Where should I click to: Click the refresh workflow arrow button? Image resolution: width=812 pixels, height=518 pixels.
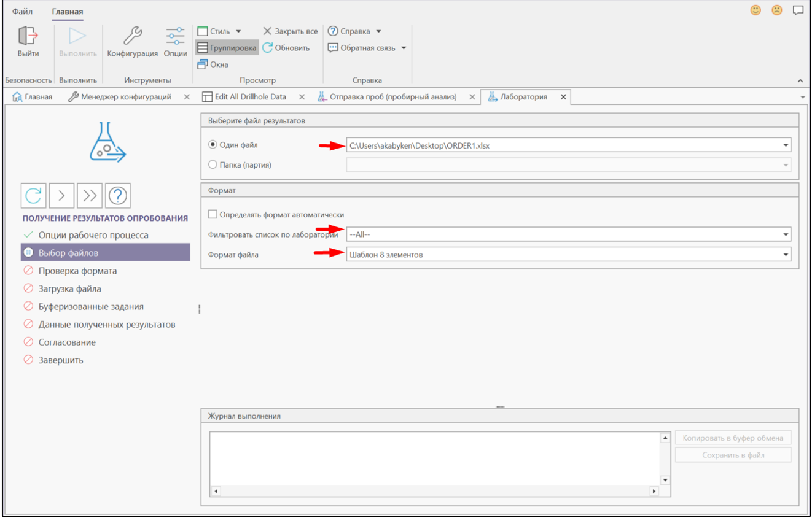pos(34,196)
